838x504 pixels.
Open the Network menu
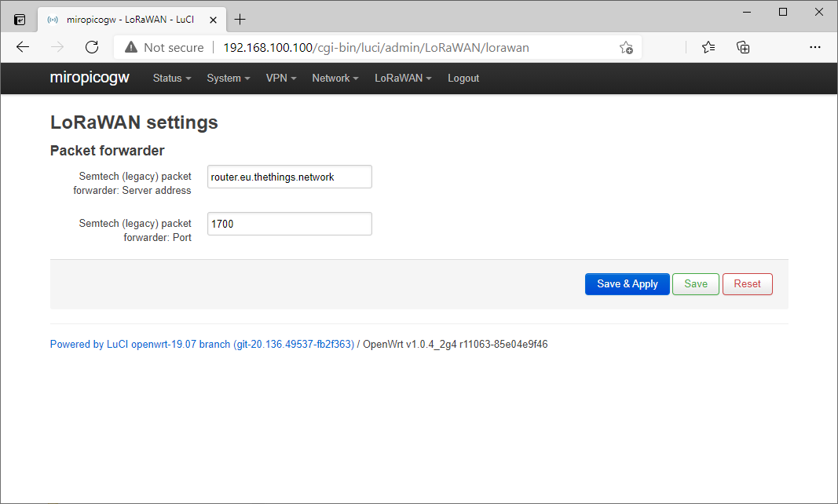pyautogui.click(x=335, y=79)
